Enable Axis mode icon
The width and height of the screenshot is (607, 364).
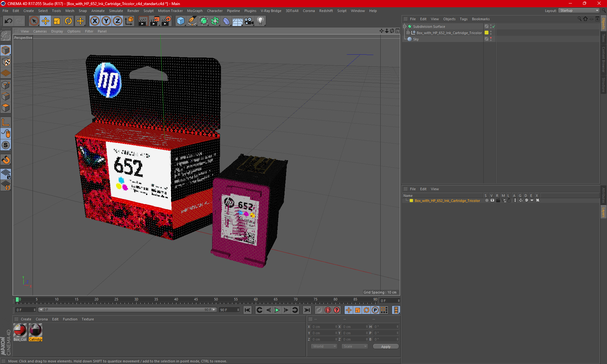click(x=6, y=122)
